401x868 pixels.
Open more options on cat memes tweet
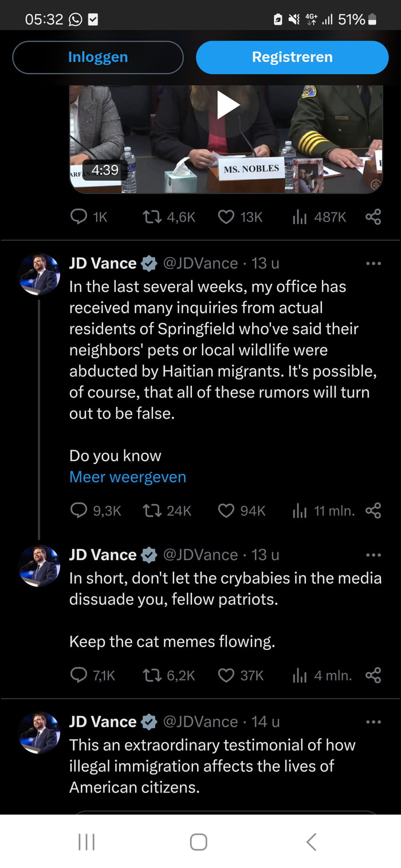coord(373,555)
